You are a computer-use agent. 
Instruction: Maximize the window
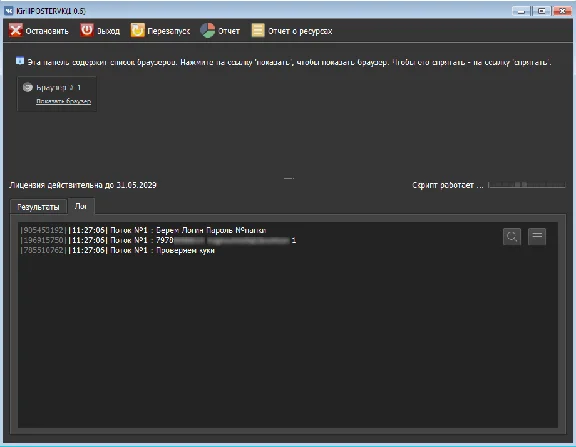pos(541,11)
